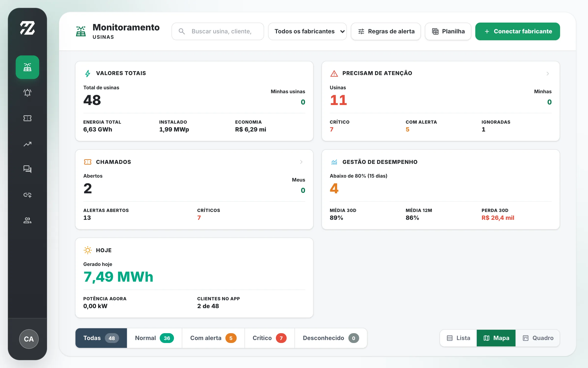Screen dimensions: 588x368
Task: Expand Precisam de Atenção chevron
Action: tap(548, 73)
